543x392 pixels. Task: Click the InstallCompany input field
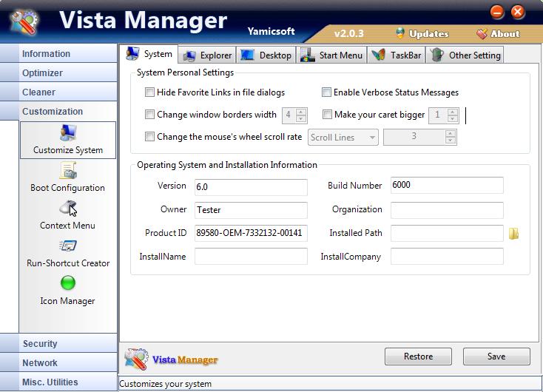tap(447, 256)
